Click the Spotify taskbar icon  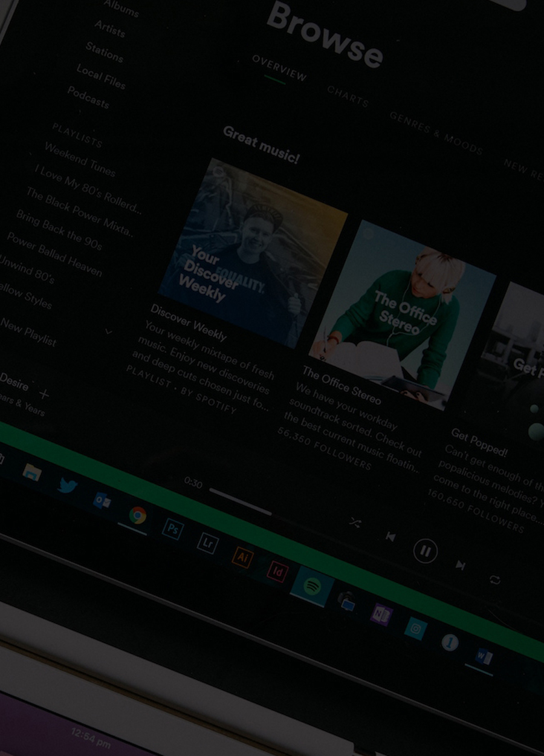click(x=312, y=586)
